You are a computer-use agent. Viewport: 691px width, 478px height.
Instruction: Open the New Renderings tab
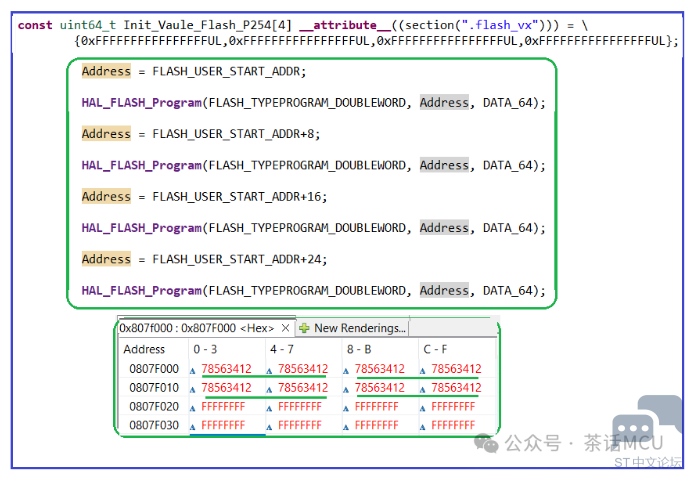[x=359, y=328]
